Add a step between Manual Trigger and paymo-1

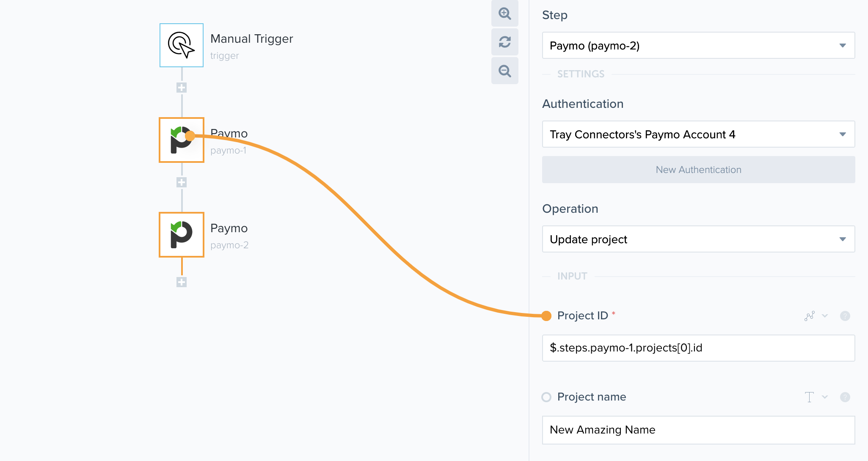[x=181, y=88]
